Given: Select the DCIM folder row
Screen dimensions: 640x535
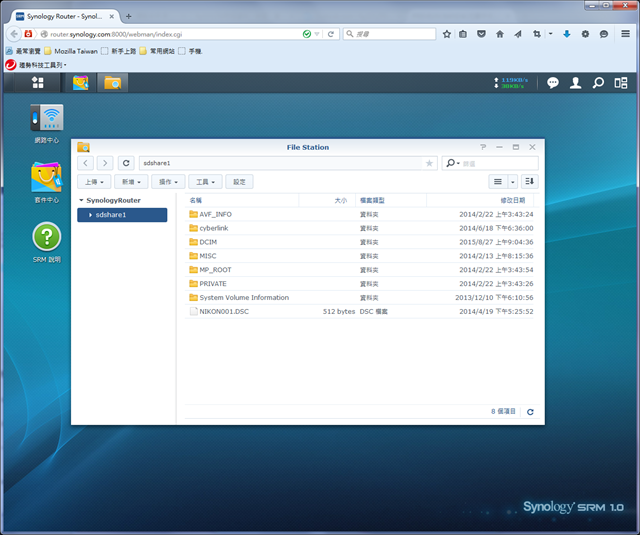Looking at the screenshot, I should (x=359, y=242).
